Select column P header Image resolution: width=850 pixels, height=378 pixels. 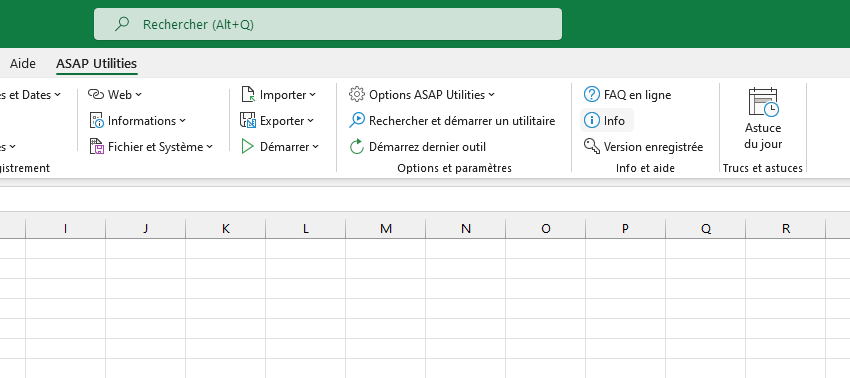pos(626,229)
